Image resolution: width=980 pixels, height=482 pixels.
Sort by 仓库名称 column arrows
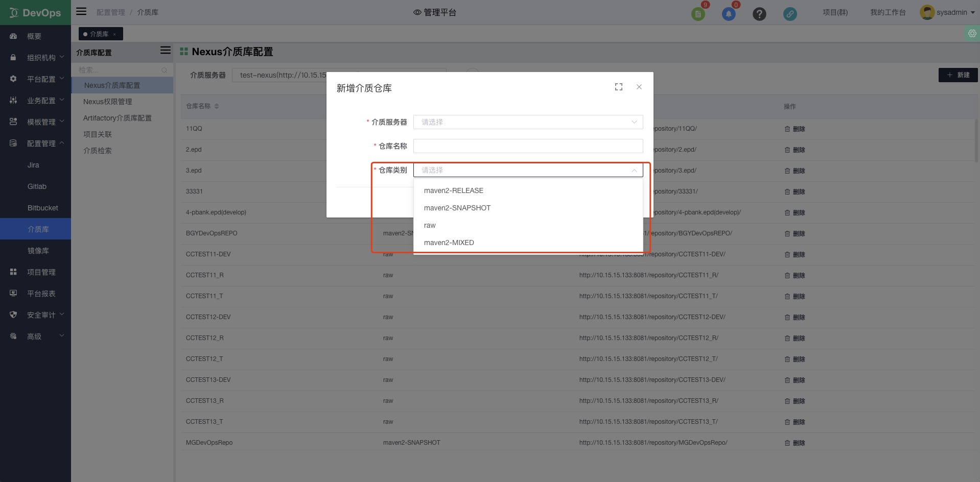pyautogui.click(x=217, y=106)
